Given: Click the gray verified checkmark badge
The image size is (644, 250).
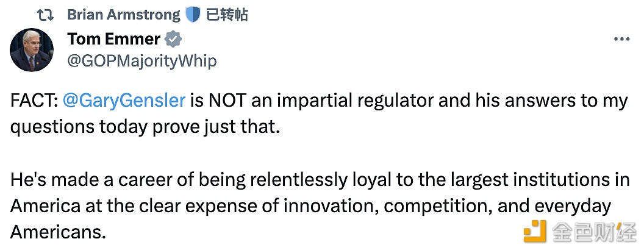Looking at the screenshot, I should coord(173,40).
